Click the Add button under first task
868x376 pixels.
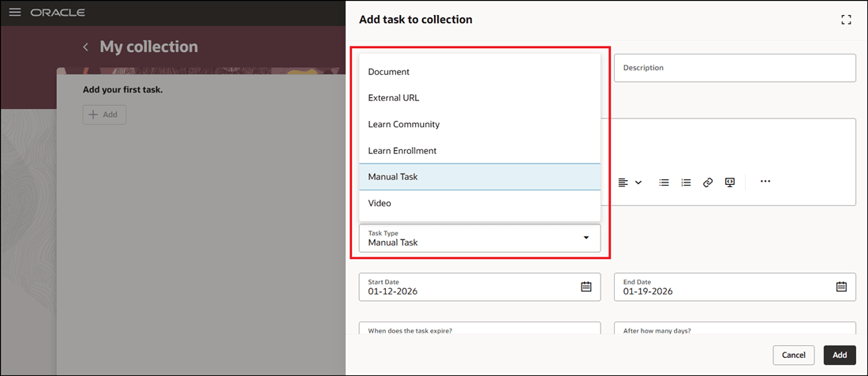click(105, 115)
